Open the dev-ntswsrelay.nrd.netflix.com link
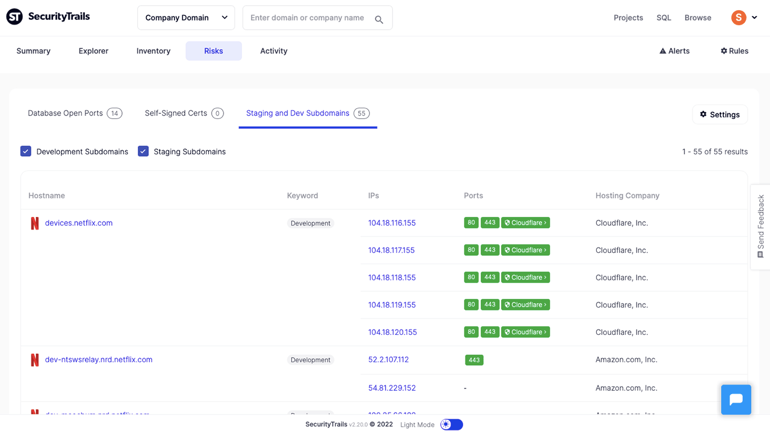The height and width of the screenshot is (434, 770). click(x=99, y=359)
